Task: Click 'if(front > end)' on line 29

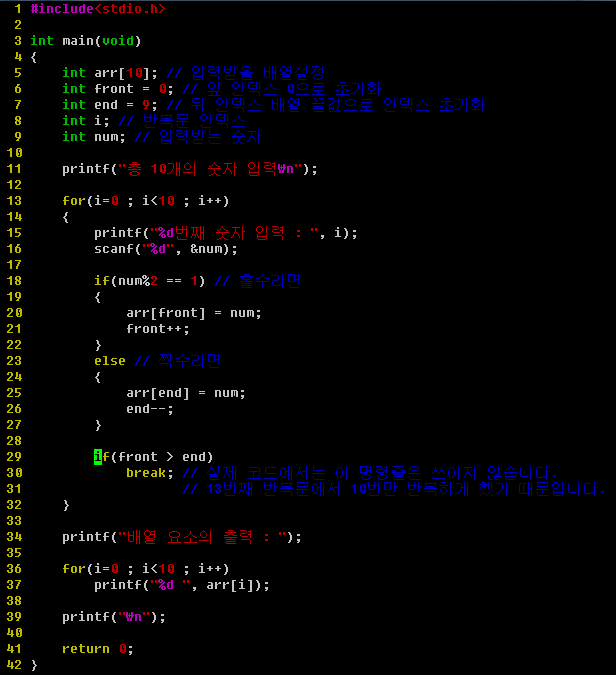Action: pos(153,457)
